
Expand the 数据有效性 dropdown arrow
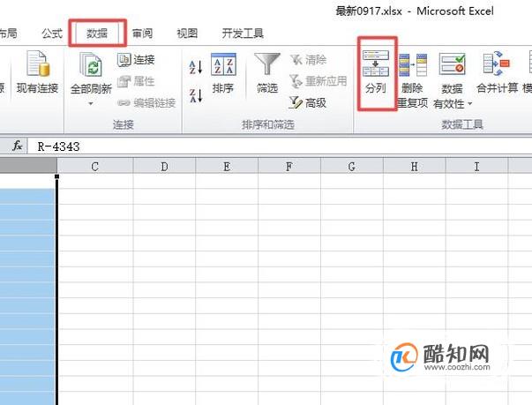tap(470, 103)
